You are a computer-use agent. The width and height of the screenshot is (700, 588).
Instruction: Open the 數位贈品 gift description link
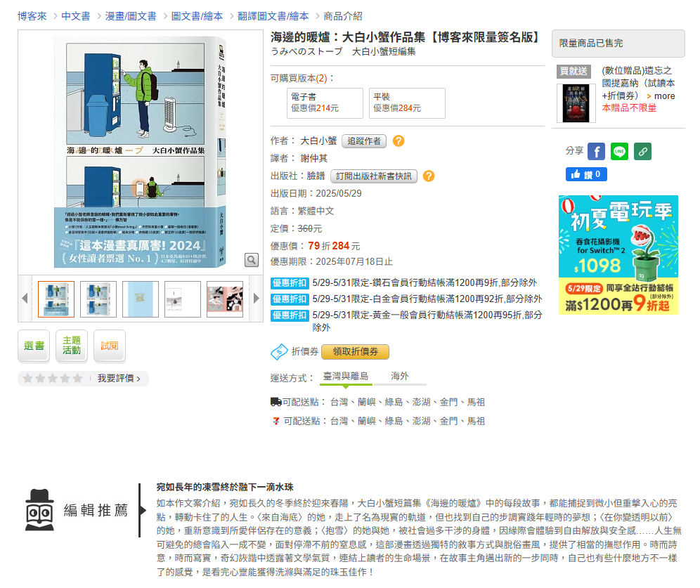(x=638, y=84)
